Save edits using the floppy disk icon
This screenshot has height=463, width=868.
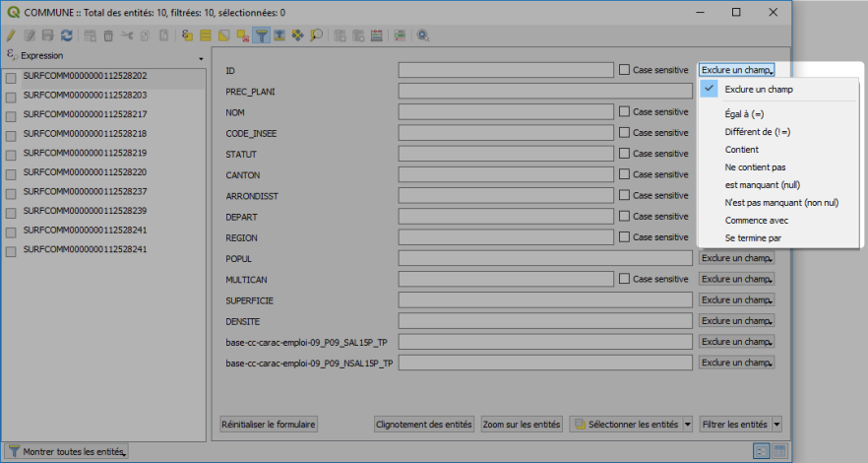click(x=48, y=36)
